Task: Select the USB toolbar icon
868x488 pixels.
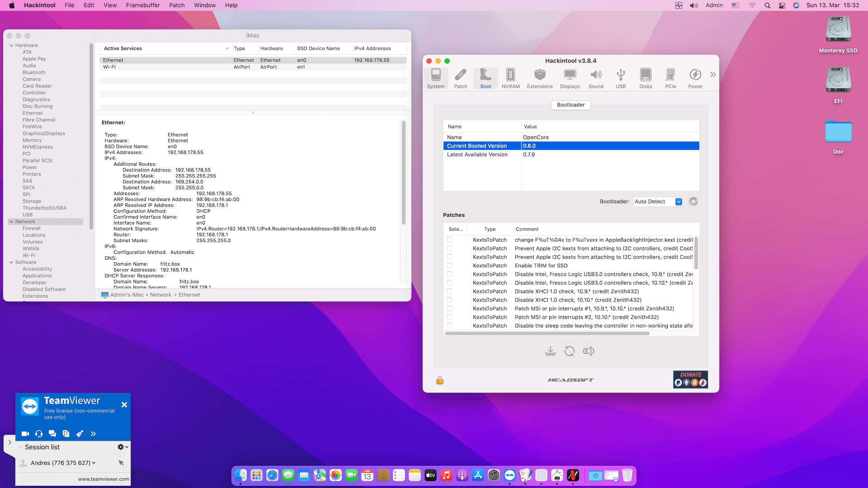Action: pyautogui.click(x=621, y=78)
